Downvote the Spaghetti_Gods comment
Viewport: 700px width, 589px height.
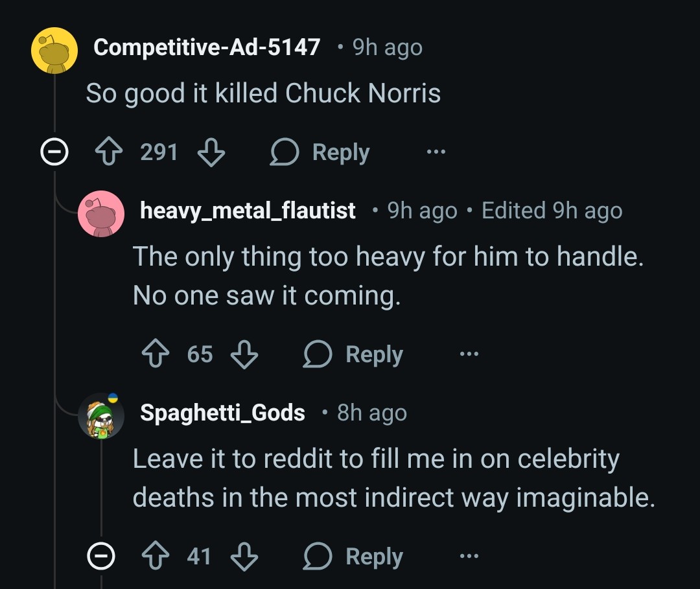point(244,557)
